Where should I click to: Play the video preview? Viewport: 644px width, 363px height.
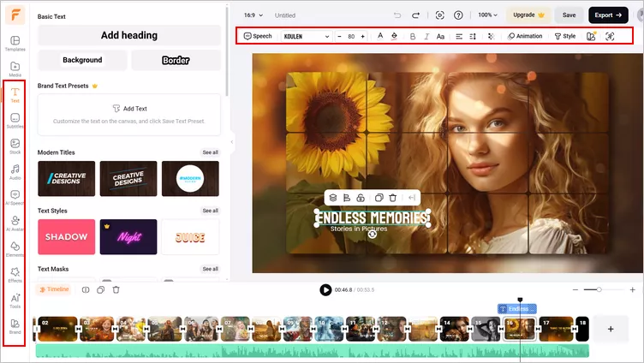(325, 290)
